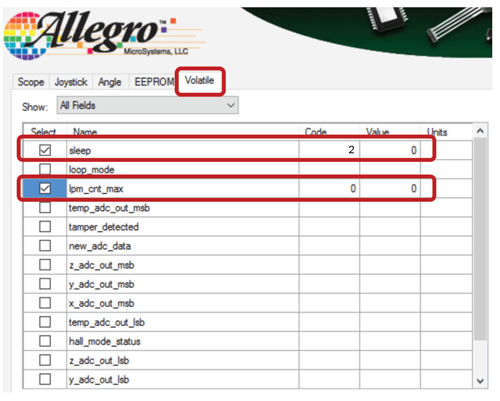Click the Allegro MicroSystems logo
Screen dimensions: 500x401
coord(104,35)
